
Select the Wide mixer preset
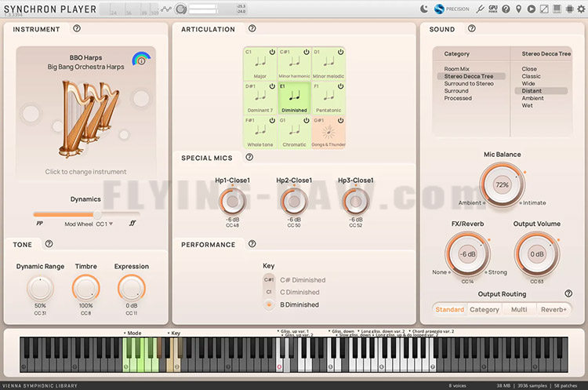528,84
